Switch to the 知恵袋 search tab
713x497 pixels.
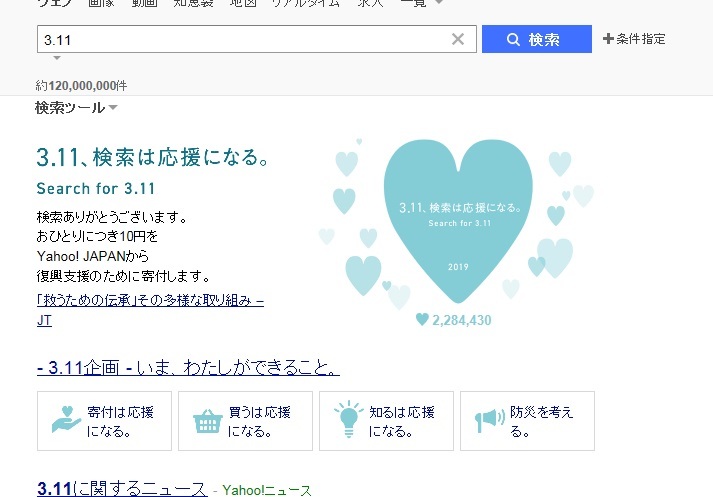point(193,3)
